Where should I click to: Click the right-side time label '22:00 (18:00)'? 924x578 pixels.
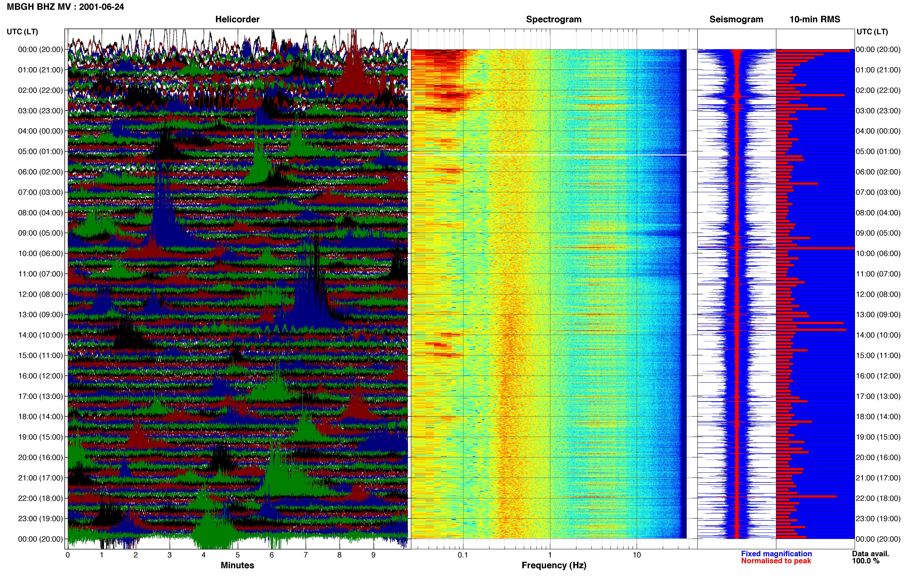coord(878,498)
